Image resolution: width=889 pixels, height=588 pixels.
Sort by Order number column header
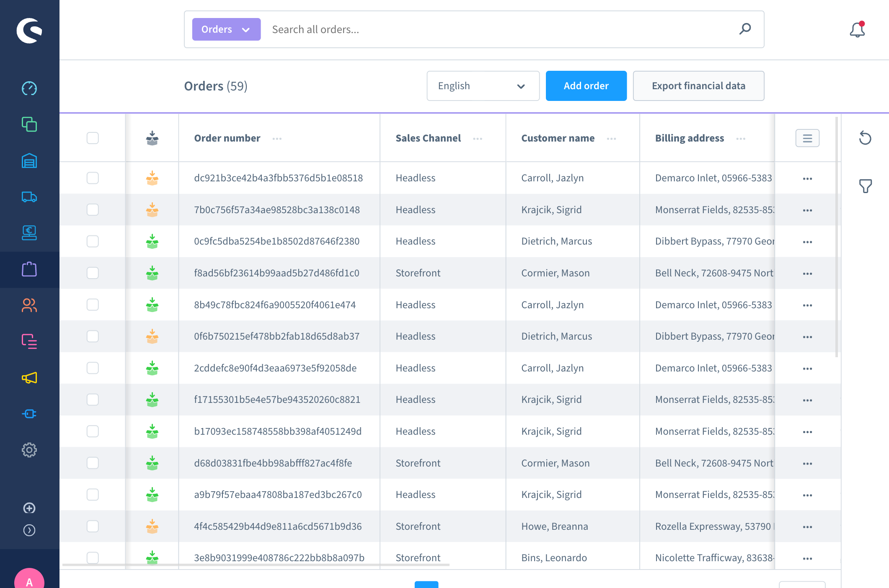click(227, 138)
